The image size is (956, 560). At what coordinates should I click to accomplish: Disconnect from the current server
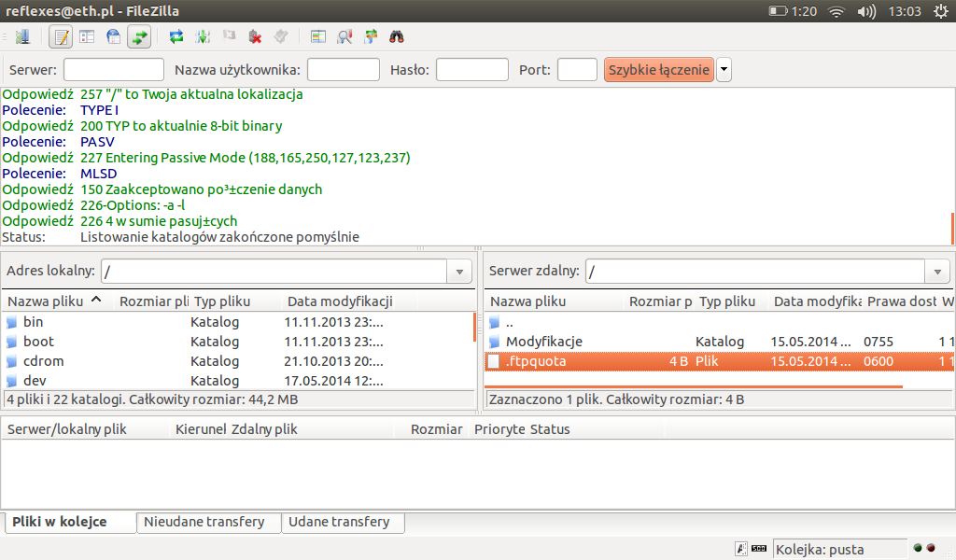point(255,37)
